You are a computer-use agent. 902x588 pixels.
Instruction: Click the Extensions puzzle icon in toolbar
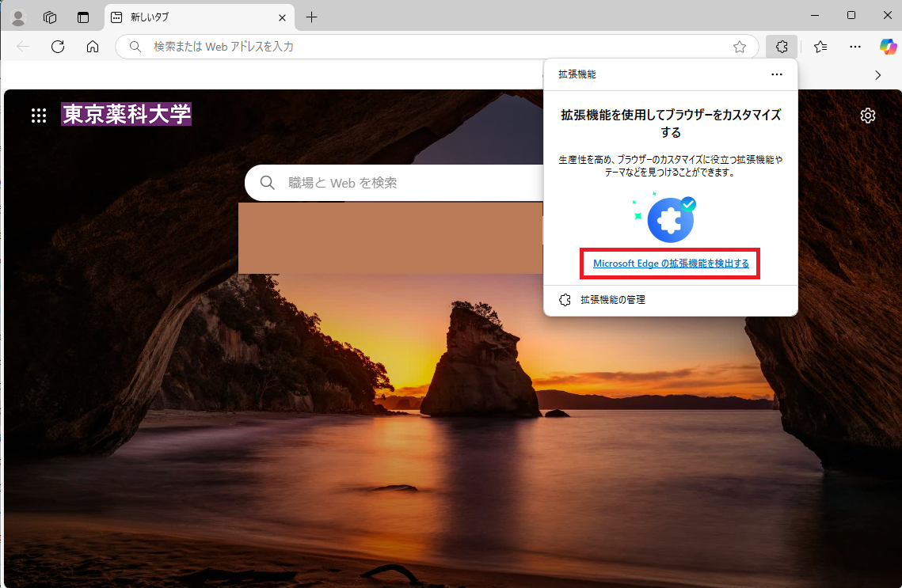tap(781, 47)
